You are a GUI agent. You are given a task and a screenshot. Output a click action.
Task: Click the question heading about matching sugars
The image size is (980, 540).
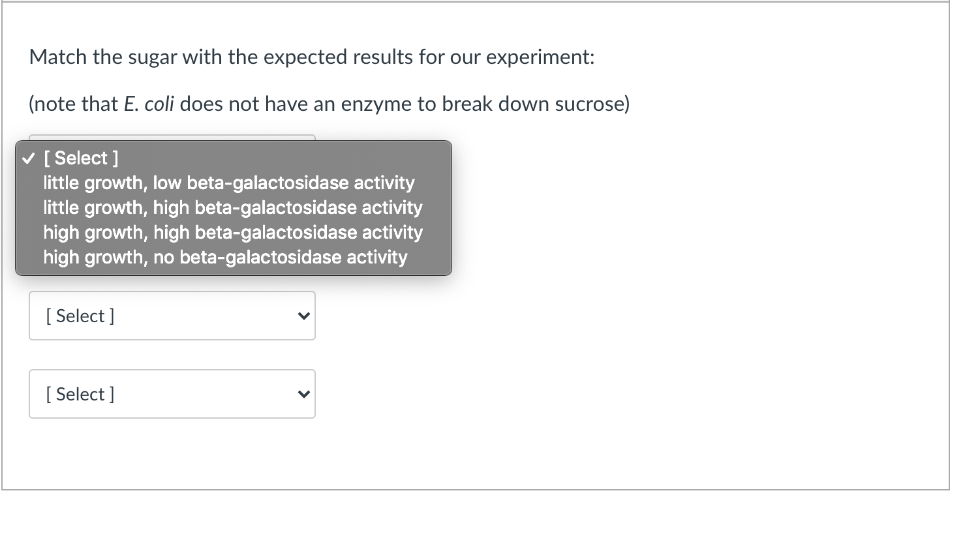311,57
